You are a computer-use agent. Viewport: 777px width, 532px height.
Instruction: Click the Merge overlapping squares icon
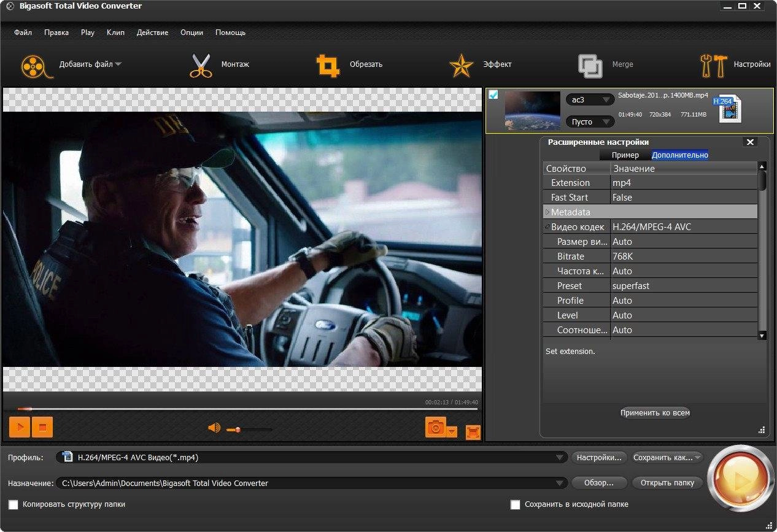coord(590,66)
